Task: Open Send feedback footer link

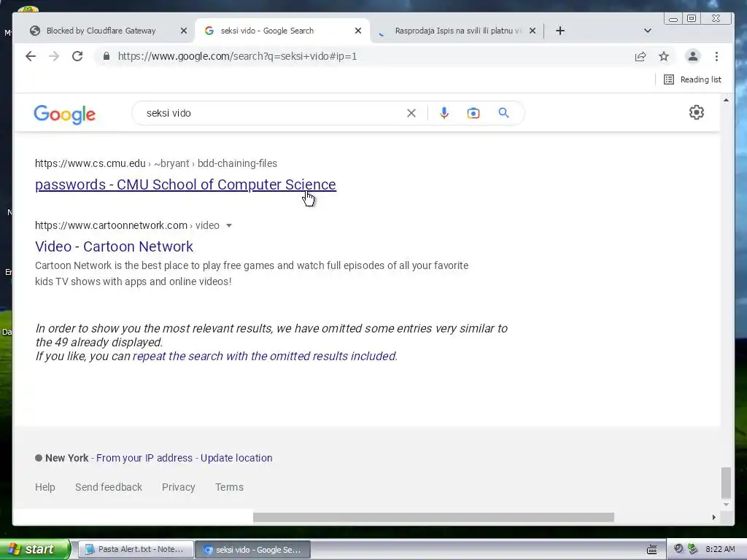Action: click(109, 487)
